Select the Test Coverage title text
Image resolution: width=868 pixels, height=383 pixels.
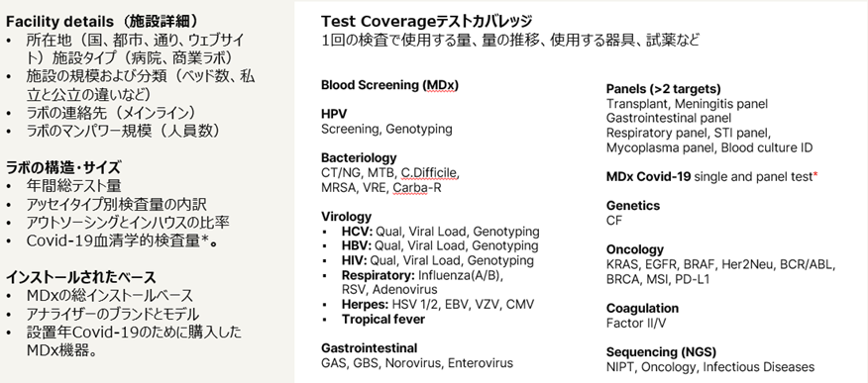427,22
